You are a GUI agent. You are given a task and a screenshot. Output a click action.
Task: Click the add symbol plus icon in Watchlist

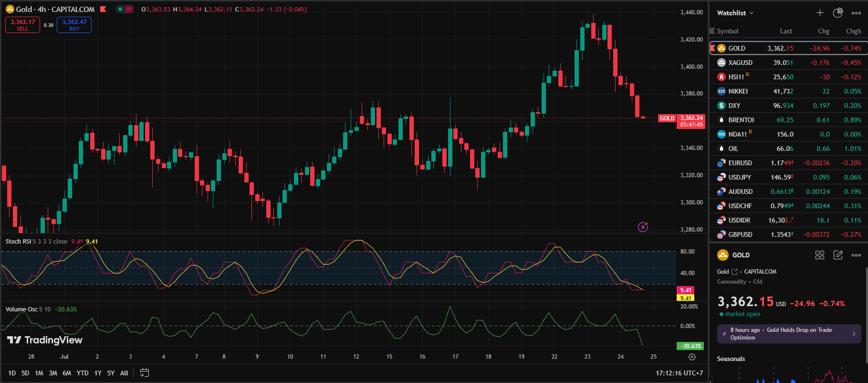[x=820, y=13]
